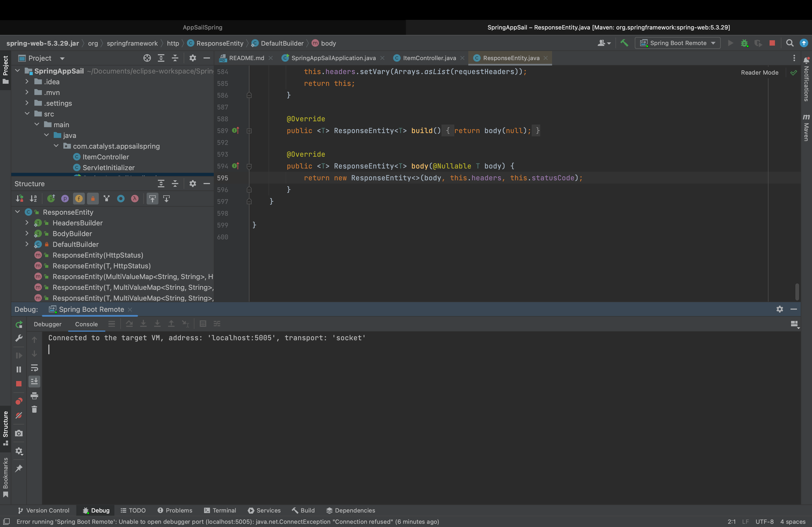Click the Build Project hammer icon

(624, 43)
